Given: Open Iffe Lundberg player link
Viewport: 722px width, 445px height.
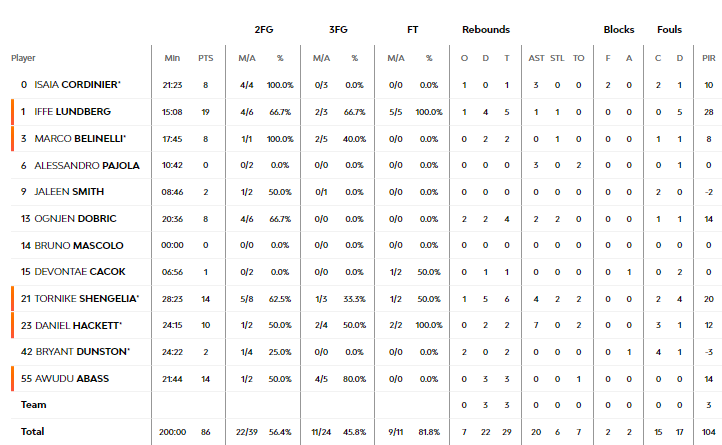Looking at the screenshot, I should (72, 111).
